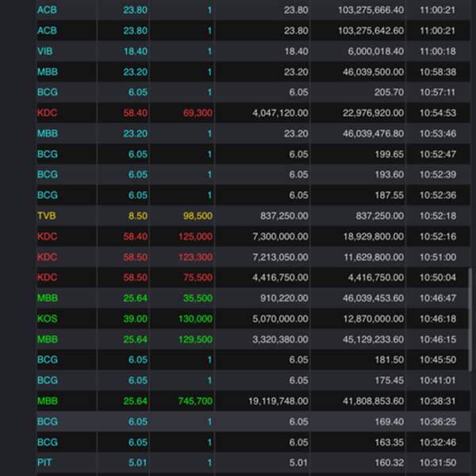Click KDC volume 75,500

point(198,278)
